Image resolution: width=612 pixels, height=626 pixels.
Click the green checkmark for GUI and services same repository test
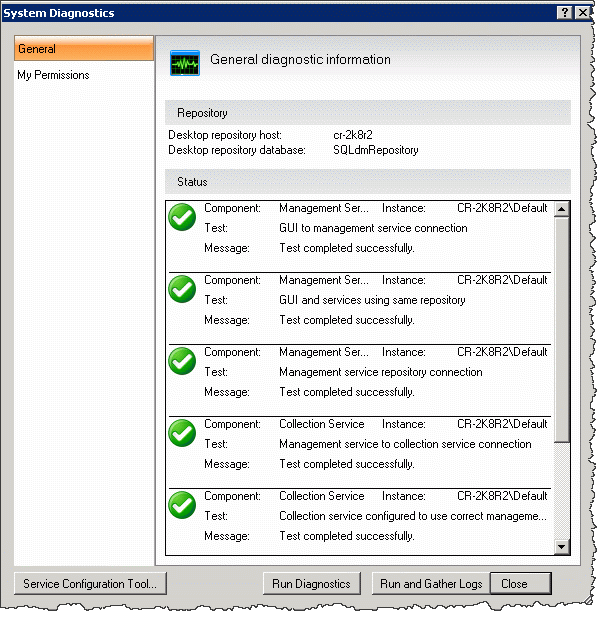click(182, 289)
